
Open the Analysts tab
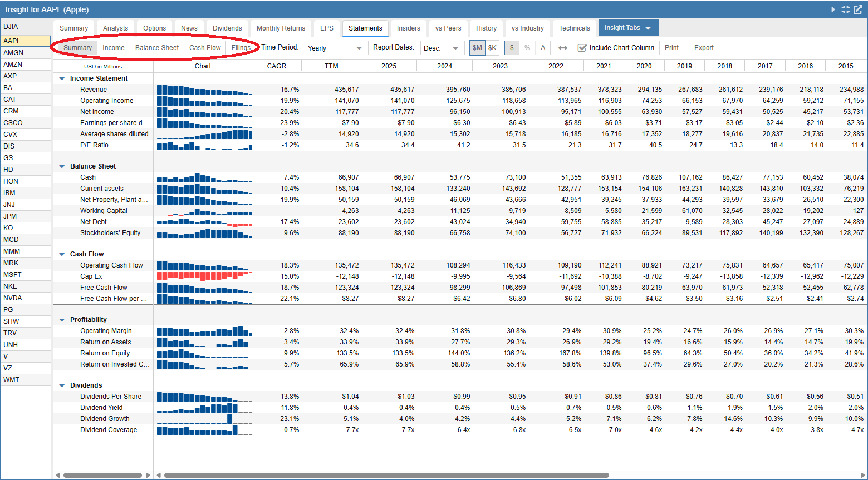click(x=115, y=28)
